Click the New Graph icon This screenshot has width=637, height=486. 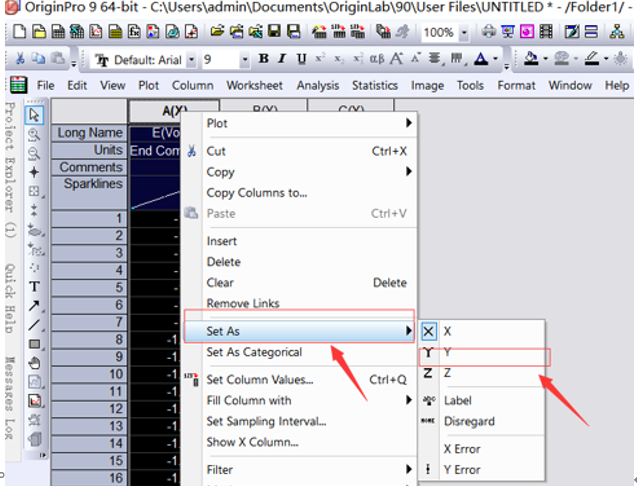96,31
